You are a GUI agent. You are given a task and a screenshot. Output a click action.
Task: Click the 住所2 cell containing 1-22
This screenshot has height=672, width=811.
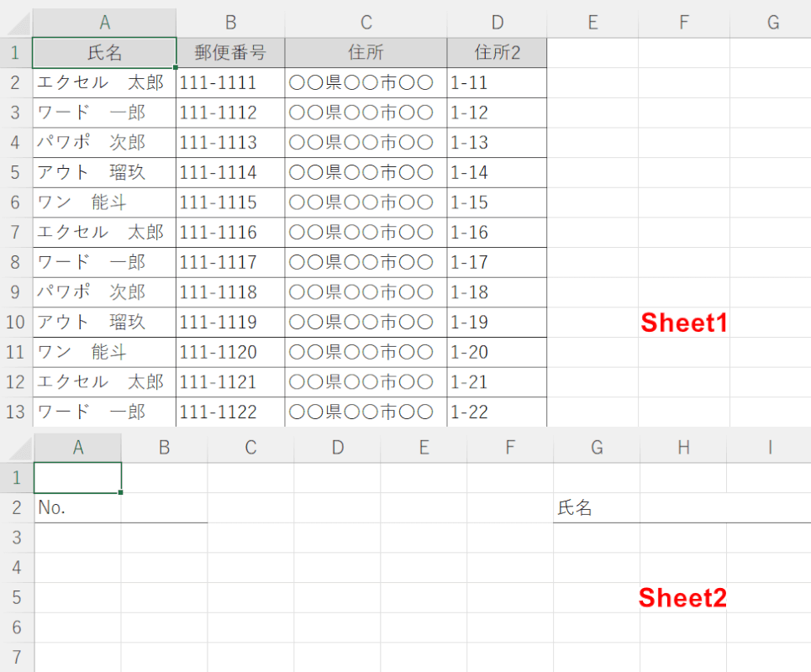497,412
